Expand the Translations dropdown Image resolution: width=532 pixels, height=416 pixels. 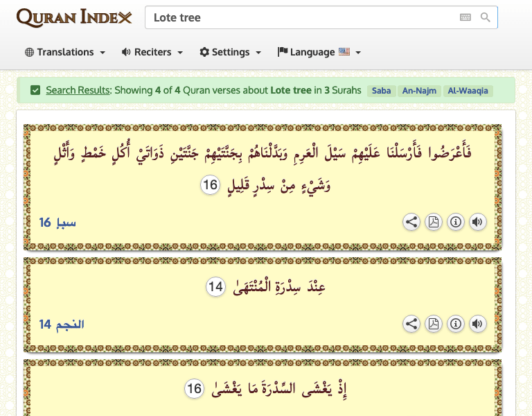(65, 52)
